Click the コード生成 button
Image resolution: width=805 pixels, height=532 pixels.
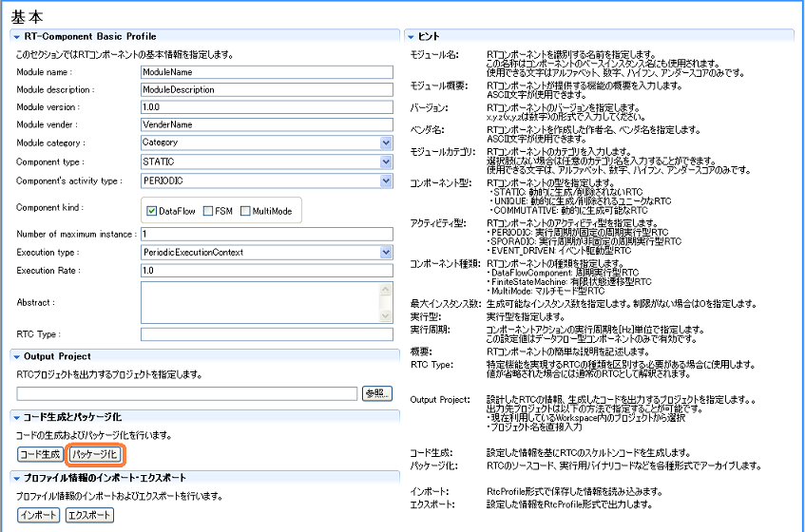point(40,454)
